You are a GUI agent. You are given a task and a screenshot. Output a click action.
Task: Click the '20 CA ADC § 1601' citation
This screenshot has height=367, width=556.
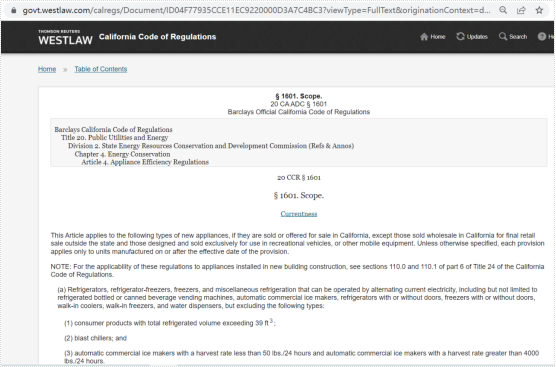pos(299,104)
